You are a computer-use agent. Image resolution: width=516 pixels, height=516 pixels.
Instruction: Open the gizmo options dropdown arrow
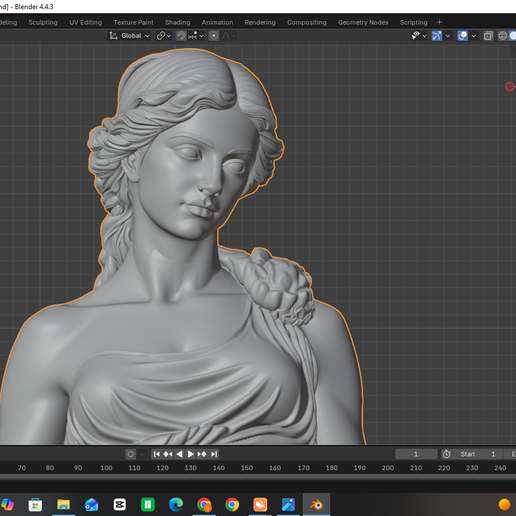448,36
